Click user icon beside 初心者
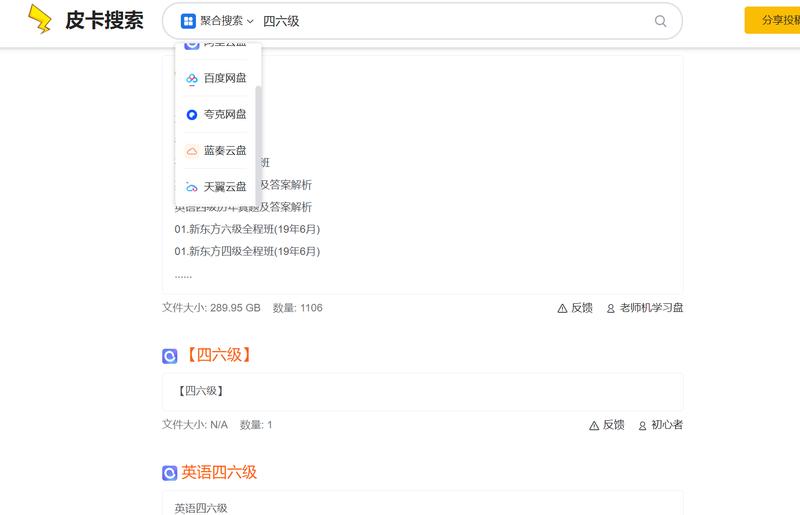The image size is (800, 515). point(642,425)
